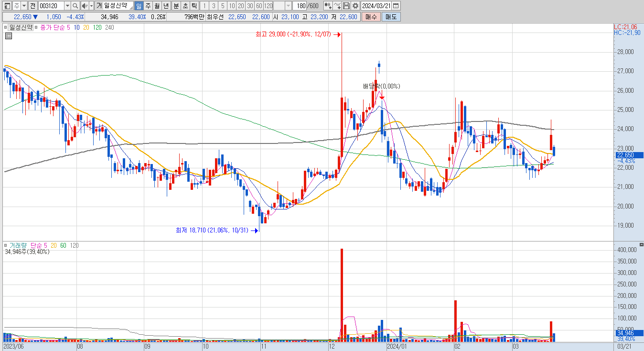The width and height of the screenshot is (644, 351).
Task: Select the 3 interval button
Action: pos(214,6)
